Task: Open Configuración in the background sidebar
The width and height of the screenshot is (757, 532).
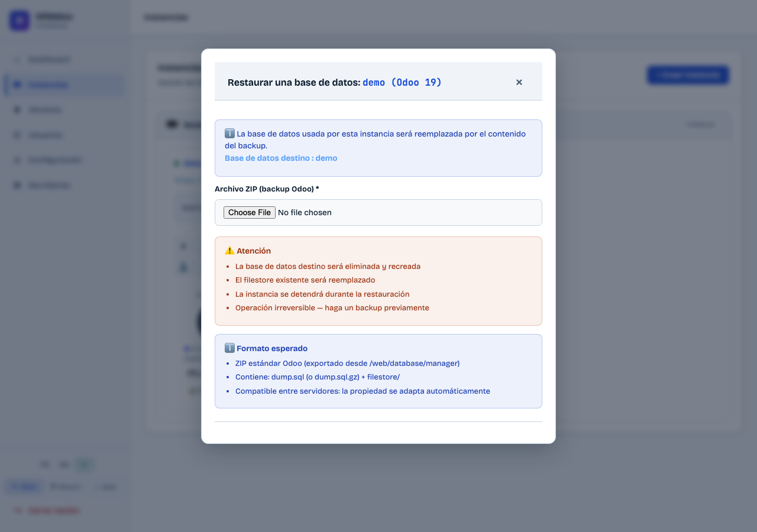Action: (x=64, y=160)
